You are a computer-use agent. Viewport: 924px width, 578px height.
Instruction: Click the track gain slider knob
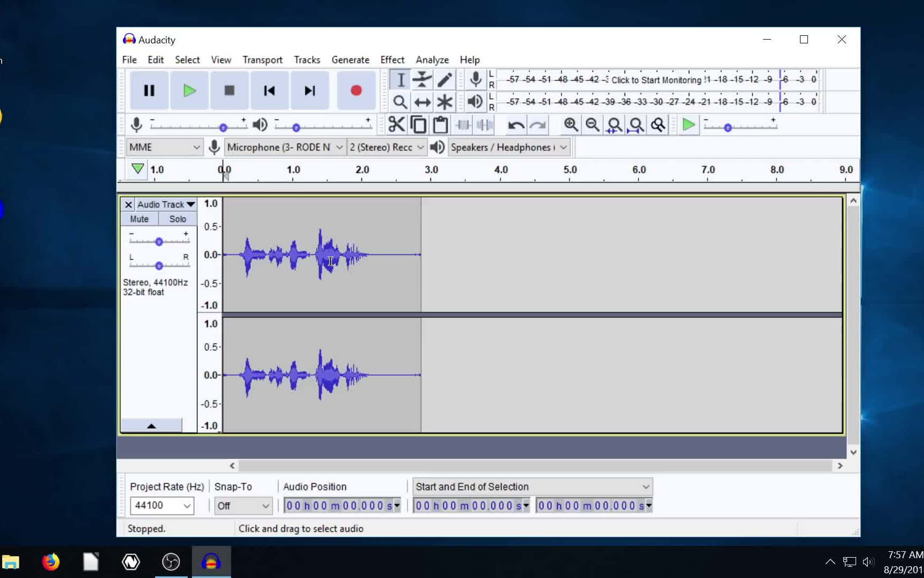(159, 242)
